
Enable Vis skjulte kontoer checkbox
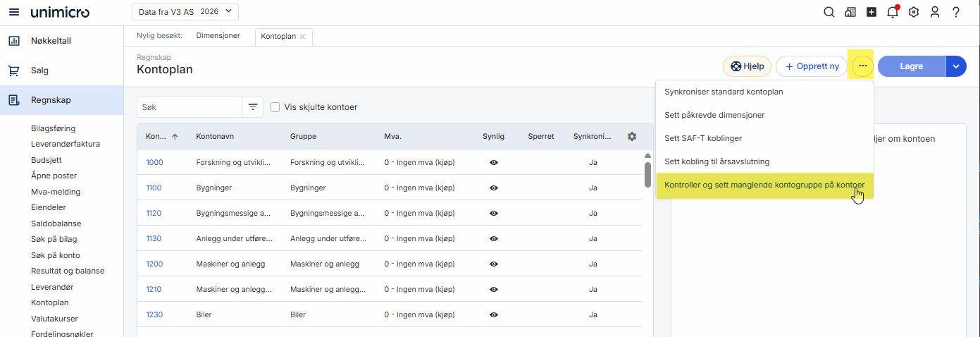[275, 107]
